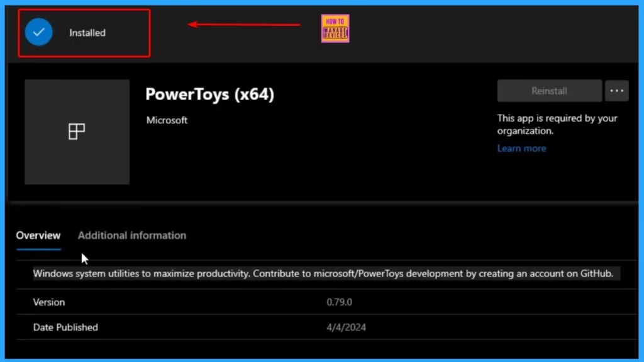Click the Date Published row label
The width and height of the screenshot is (644, 362).
tap(65, 327)
